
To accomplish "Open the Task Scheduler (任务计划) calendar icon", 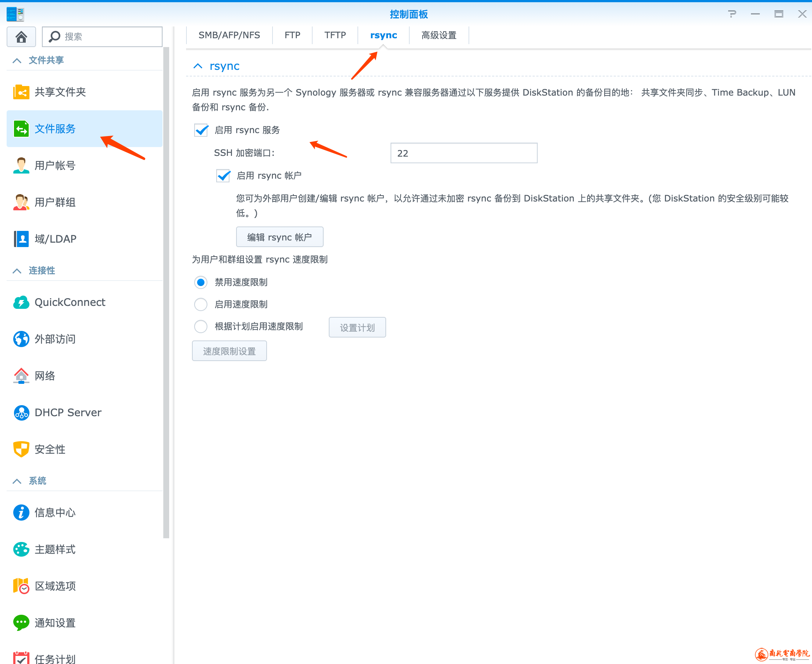I will point(21,657).
